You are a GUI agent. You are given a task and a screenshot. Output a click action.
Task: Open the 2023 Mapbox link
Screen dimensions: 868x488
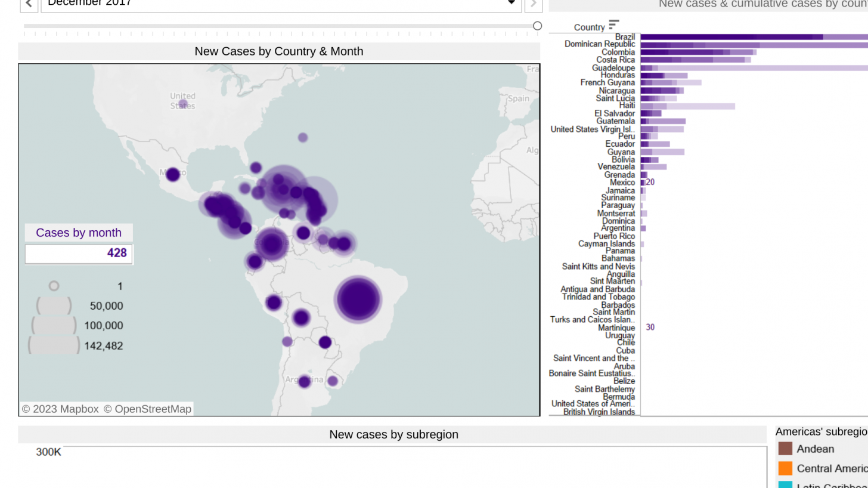pos(60,409)
